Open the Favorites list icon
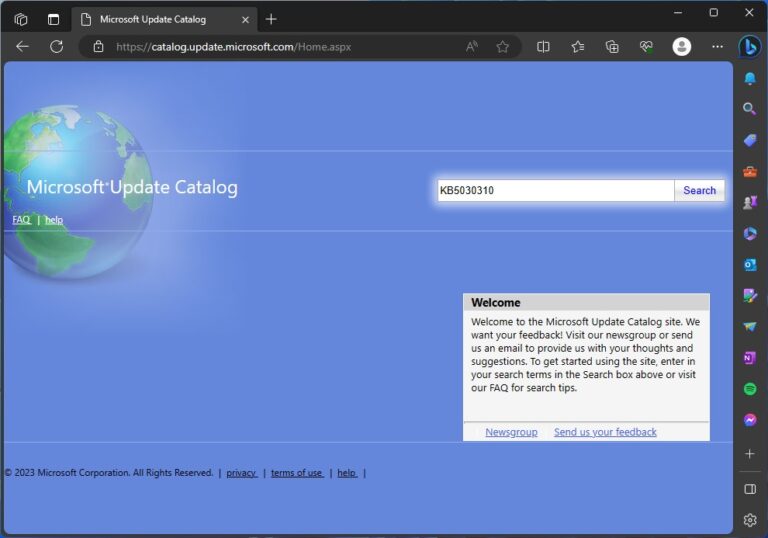This screenshot has height=538, width=768. coord(578,47)
